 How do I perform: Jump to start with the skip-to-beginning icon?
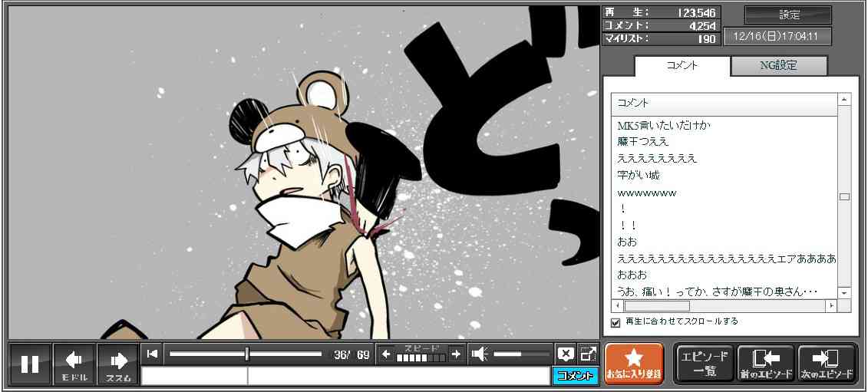point(153,354)
